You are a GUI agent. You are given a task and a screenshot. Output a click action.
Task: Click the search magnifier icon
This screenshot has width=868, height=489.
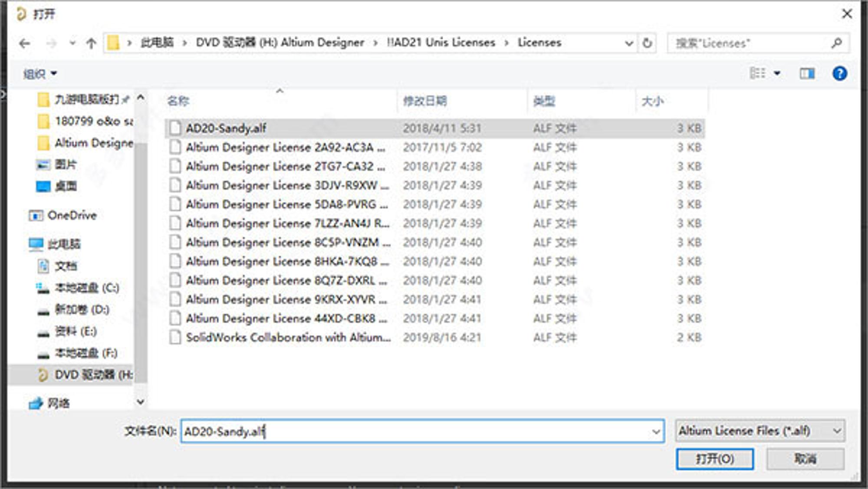[x=837, y=43]
